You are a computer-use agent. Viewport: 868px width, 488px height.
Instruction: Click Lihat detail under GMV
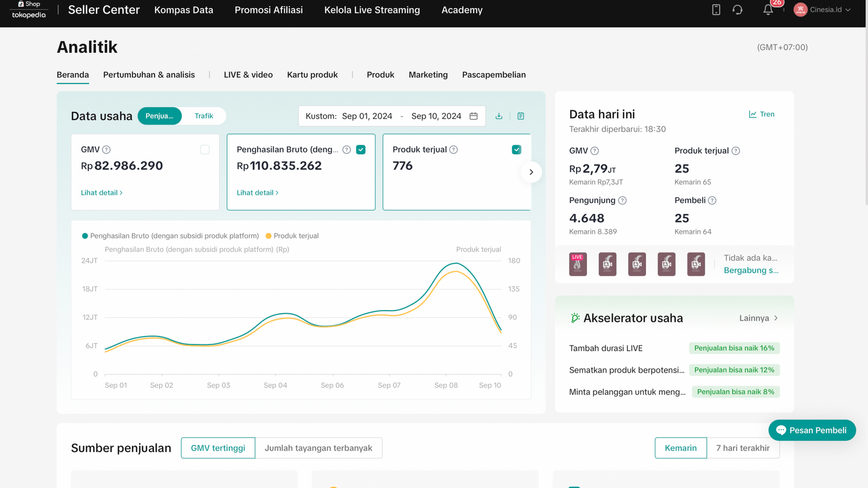(x=101, y=193)
